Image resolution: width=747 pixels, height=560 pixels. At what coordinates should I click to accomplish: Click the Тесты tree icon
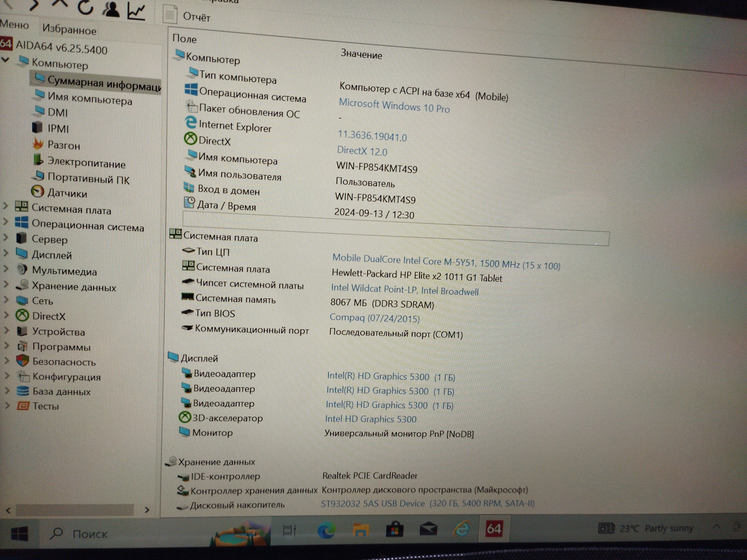coord(23,406)
